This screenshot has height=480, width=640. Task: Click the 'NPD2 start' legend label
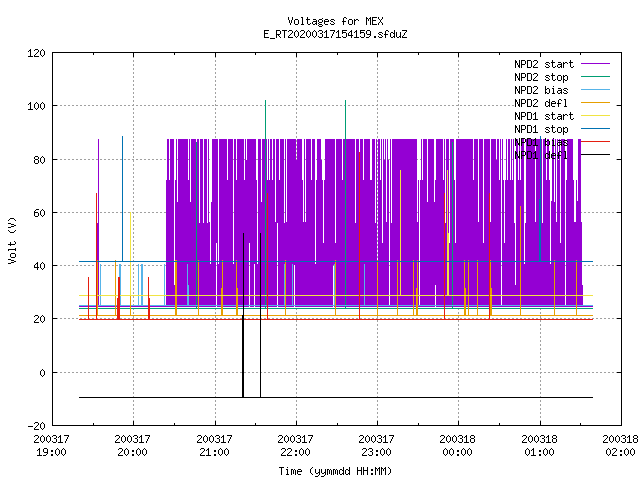[x=544, y=64]
